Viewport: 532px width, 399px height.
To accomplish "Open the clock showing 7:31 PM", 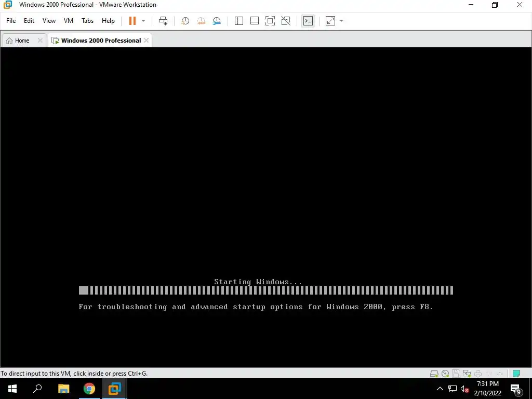I will (487, 389).
